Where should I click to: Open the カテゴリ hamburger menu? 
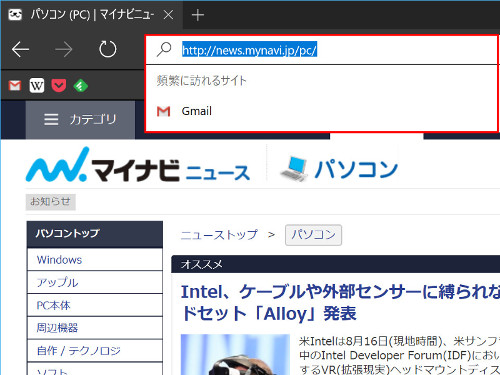point(80,119)
